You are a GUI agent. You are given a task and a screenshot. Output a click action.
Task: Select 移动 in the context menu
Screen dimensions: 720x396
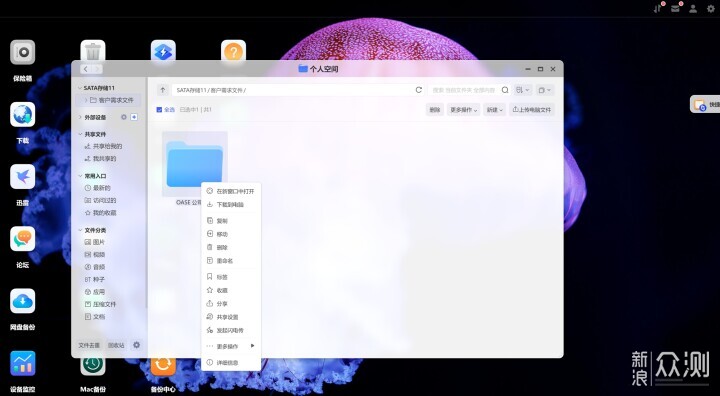(231, 234)
